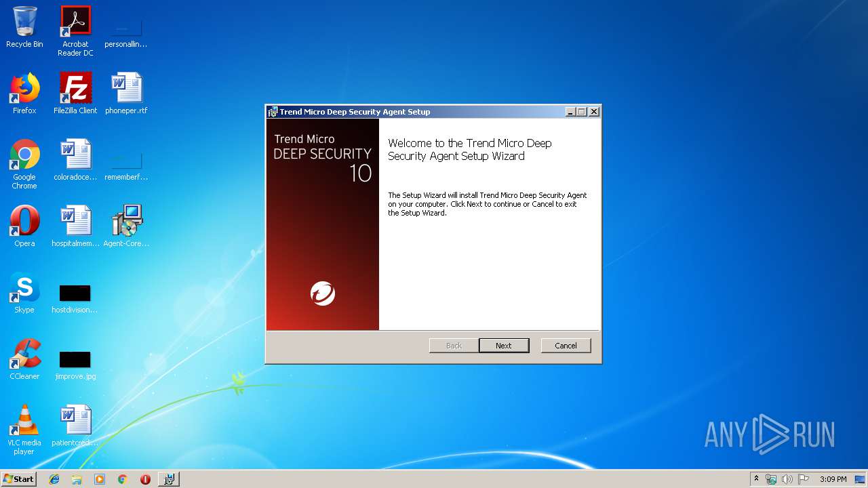Cancel the Deep Security Agent setup
Screen dimensions: 868x488
pos(566,346)
